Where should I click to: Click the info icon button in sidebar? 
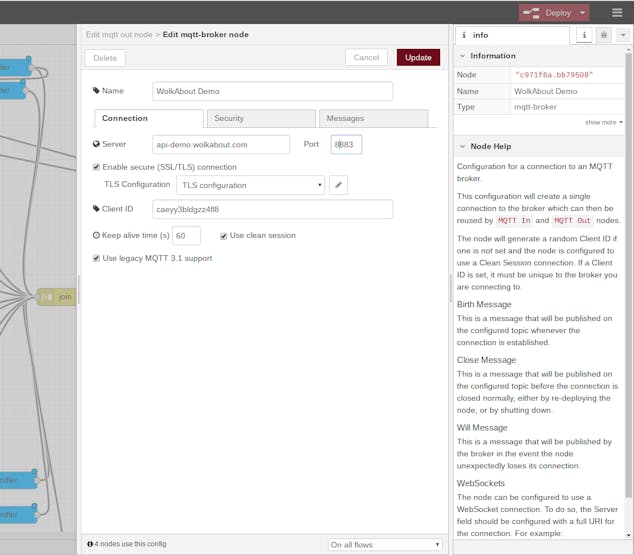click(x=584, y=35)
